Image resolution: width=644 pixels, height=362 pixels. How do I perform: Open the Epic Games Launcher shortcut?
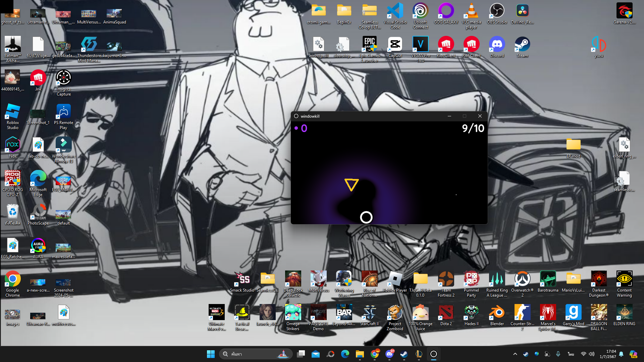[369, 49]
